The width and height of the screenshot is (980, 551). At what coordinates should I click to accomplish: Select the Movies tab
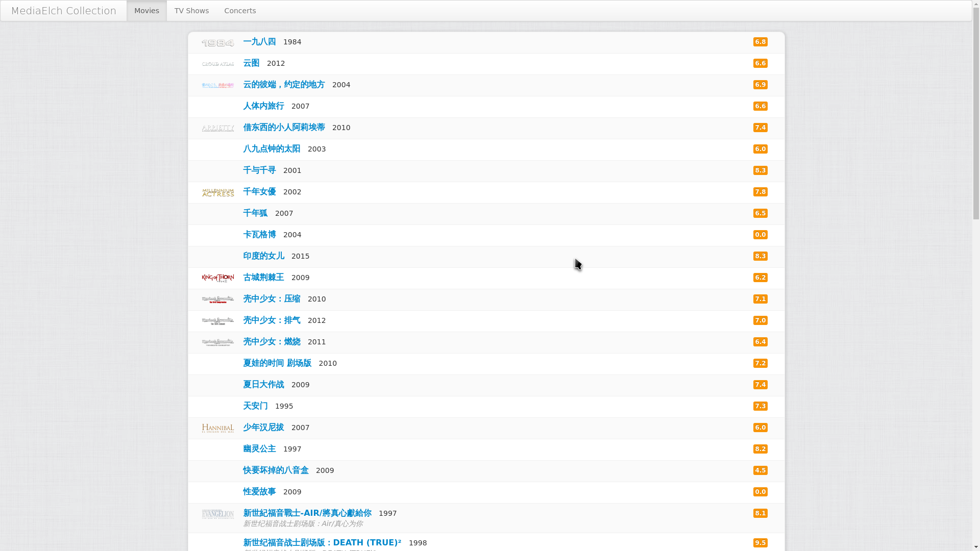pyautogui.click(x=146, y=11)
